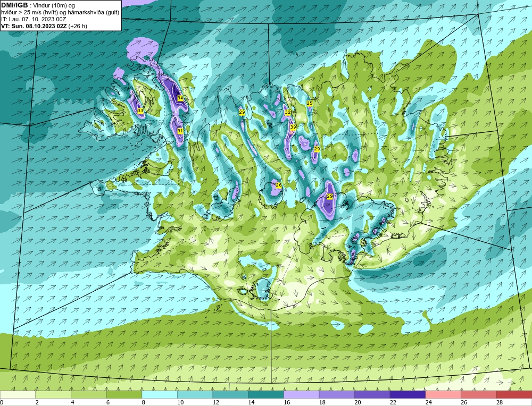The width and height of the screenshot is (532, 406).
Task: Select the 6–8 m/s olive green legend swatch
Action: click(124, 394)
